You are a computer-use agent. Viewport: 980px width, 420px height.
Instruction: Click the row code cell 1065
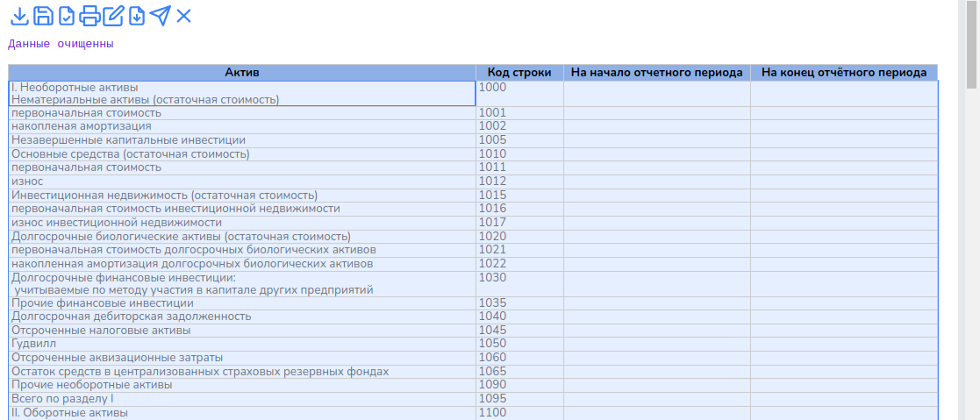pos(519,371)
